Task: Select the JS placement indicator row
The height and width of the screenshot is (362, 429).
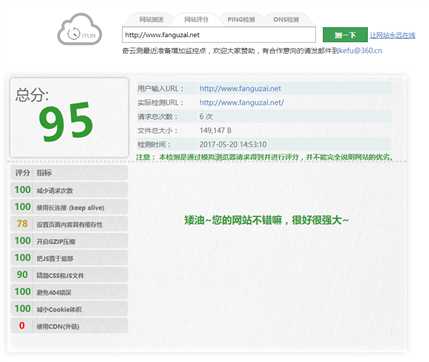Action: [69, 258]
